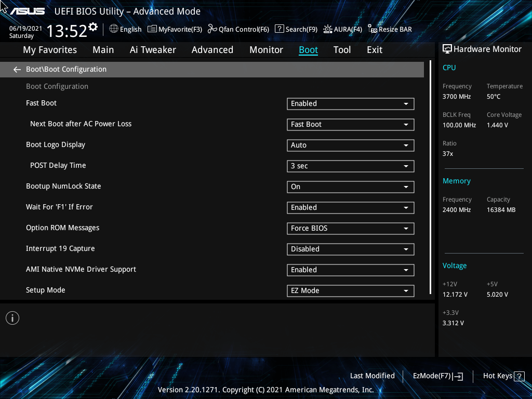Open the Boot Logo Display dropdown

350,145
